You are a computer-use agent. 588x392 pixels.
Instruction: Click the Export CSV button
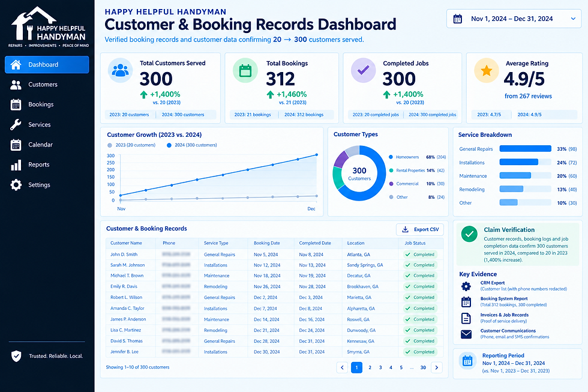tap(420, 229)
